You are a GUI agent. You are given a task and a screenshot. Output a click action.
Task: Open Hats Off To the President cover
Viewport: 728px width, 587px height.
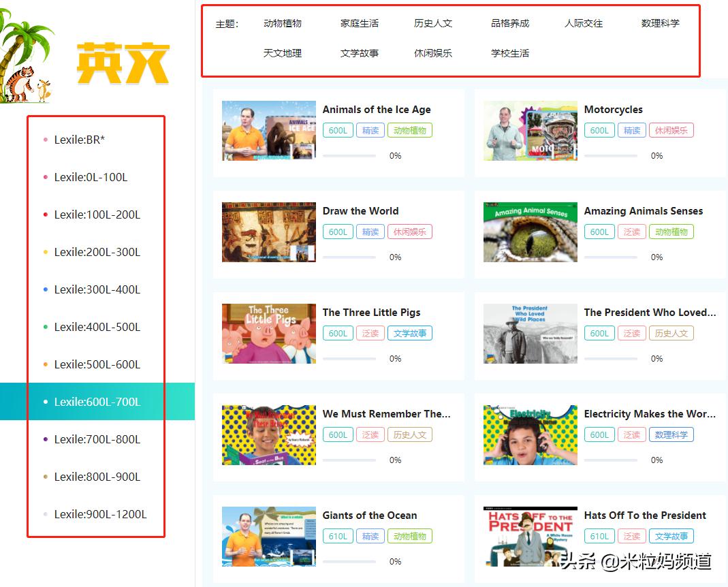[x=530, y=537]
